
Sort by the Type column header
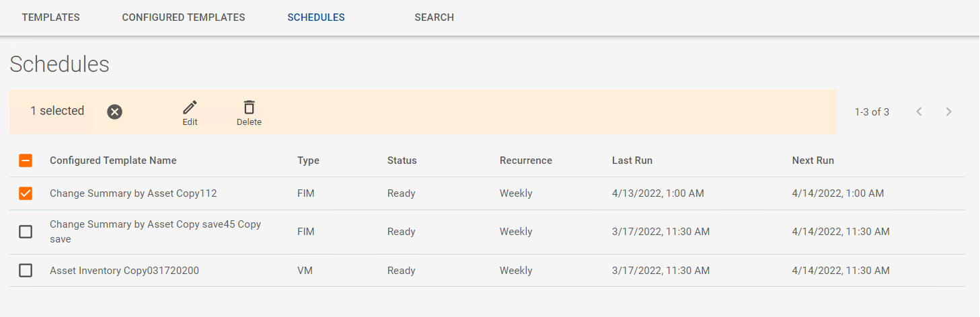(x=308, y=161)
